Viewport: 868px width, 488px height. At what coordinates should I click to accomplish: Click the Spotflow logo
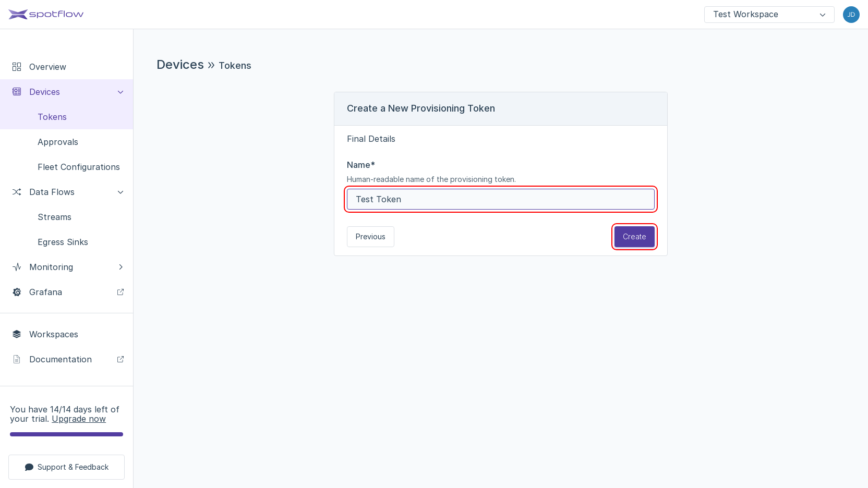[46, 14]
